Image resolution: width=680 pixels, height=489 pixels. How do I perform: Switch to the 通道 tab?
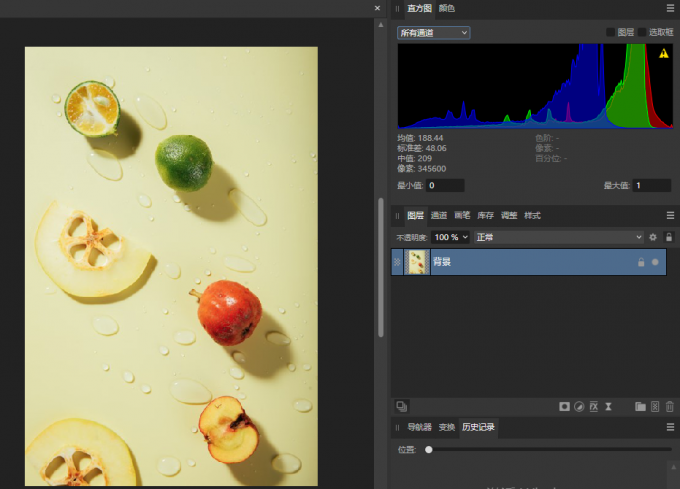439,215
